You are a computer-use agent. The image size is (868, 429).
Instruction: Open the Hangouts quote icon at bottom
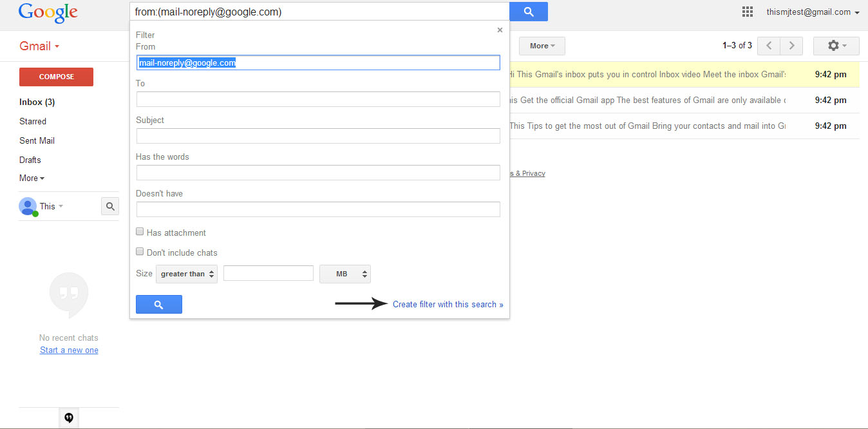pyautogui.click(x=69, y=418)
